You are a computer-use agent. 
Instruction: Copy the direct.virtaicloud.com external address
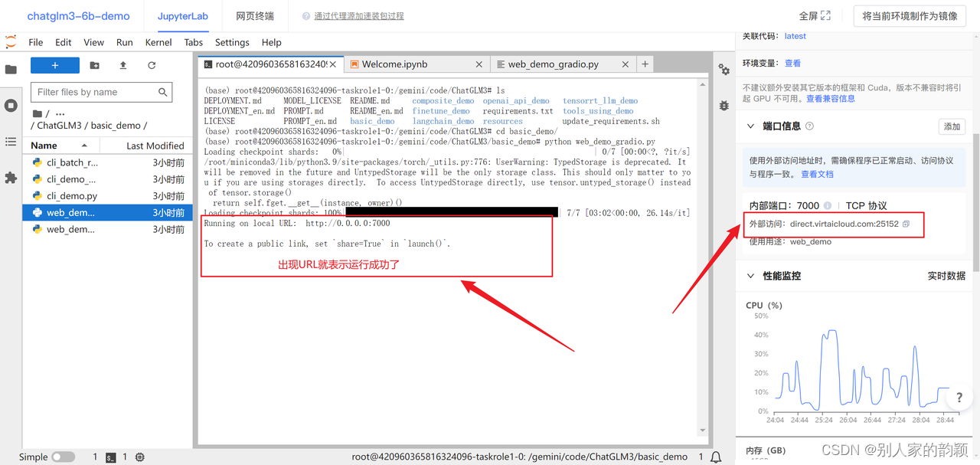coord(905,224)
